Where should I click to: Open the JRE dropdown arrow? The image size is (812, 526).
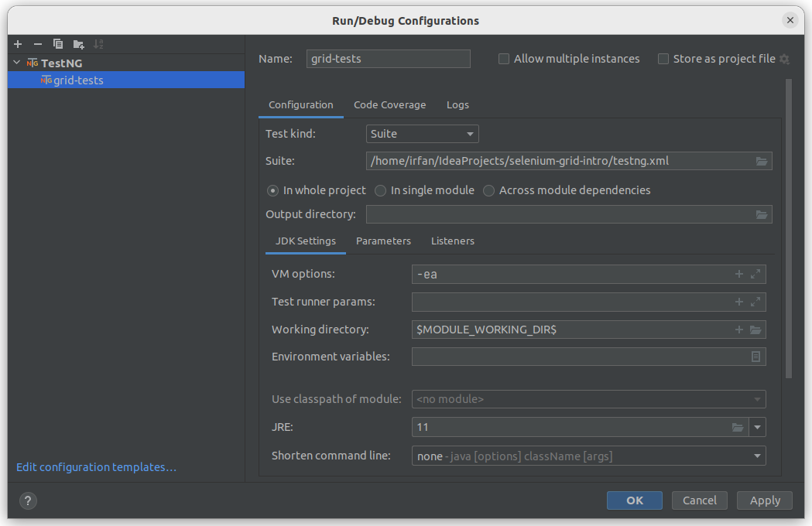(757, 428)
